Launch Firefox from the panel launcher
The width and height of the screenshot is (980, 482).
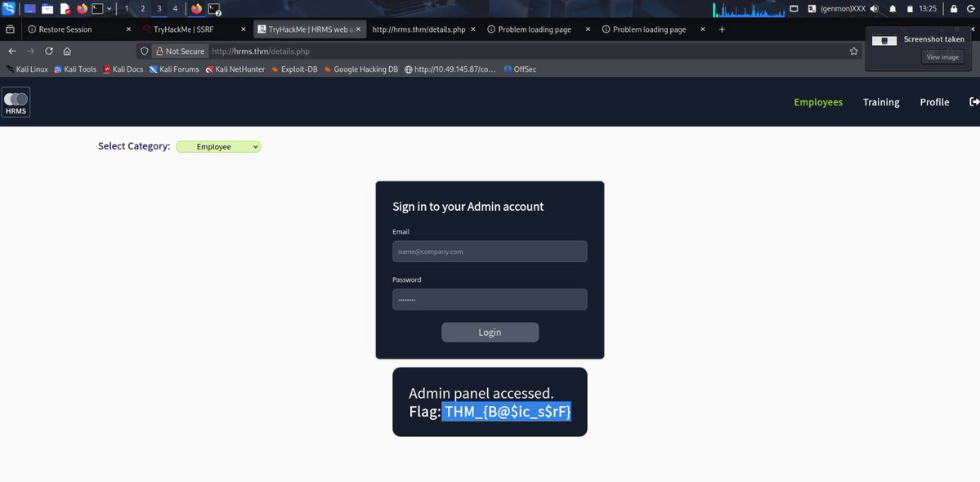tap(83, 9)
